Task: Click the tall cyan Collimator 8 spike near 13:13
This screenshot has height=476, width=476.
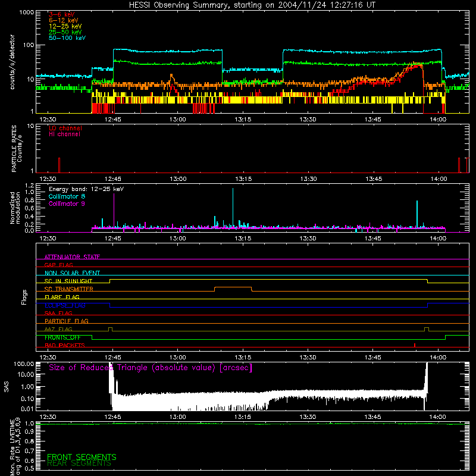Action: click(233, 208)
